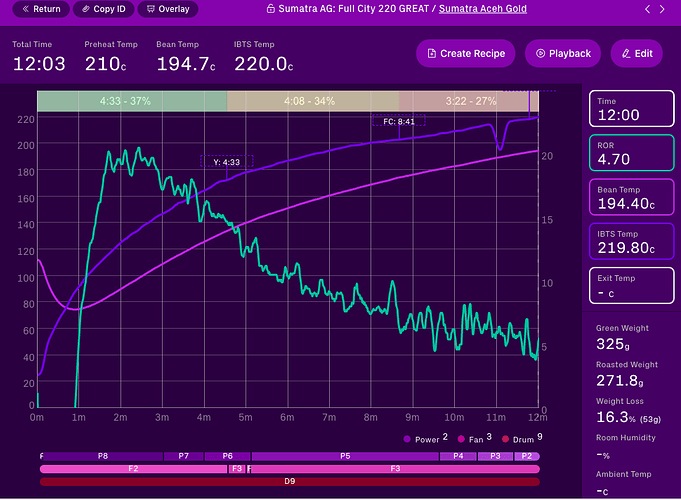The height and width of the screenshot is (500, 681).
Task: Click the FC: 8:41 first crack marker
Action: coord(398,121)
